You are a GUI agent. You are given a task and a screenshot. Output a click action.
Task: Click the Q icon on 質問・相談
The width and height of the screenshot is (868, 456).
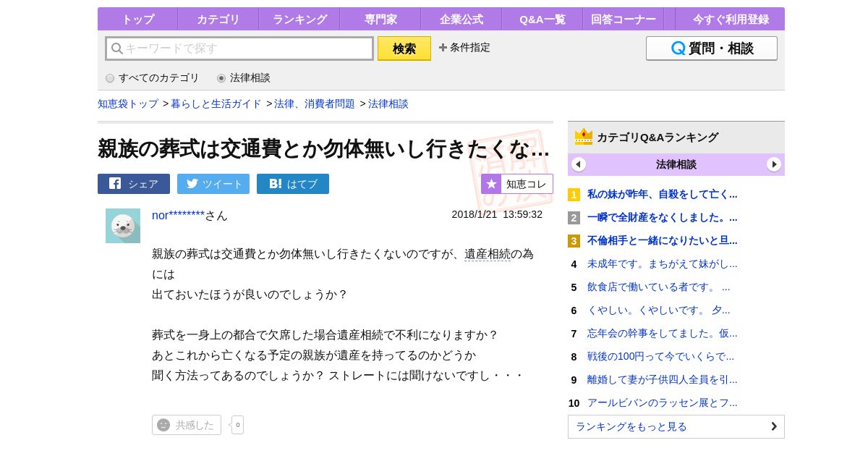[678, 48]
